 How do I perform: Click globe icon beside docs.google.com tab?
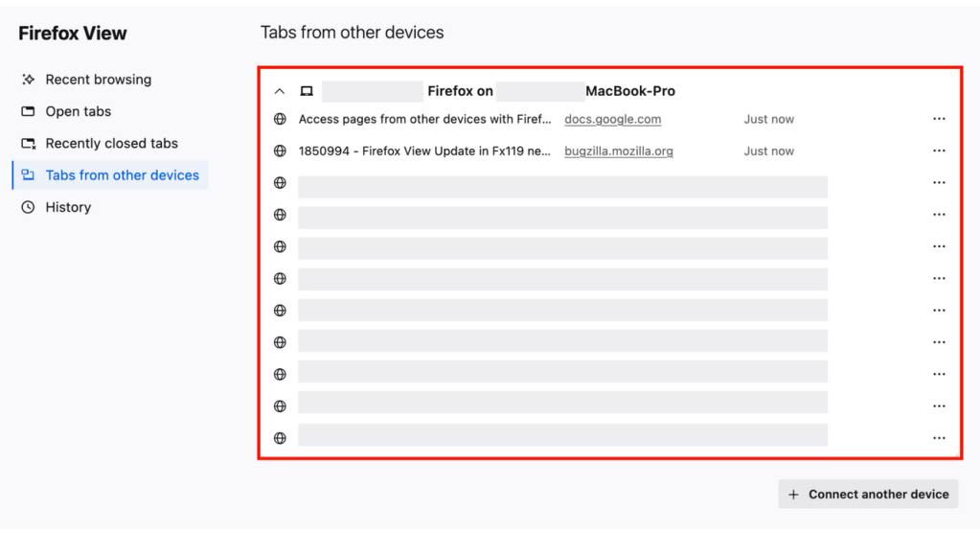[280, 120]
